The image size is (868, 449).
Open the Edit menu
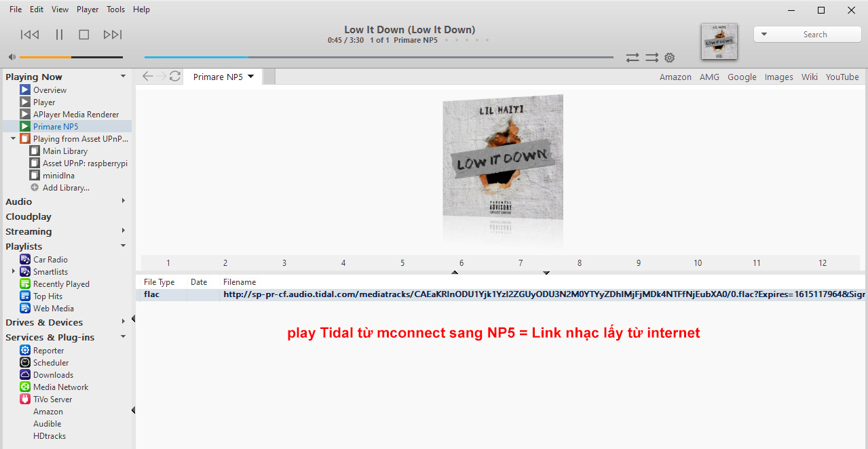pyautogui.click(x=37, y=9)
